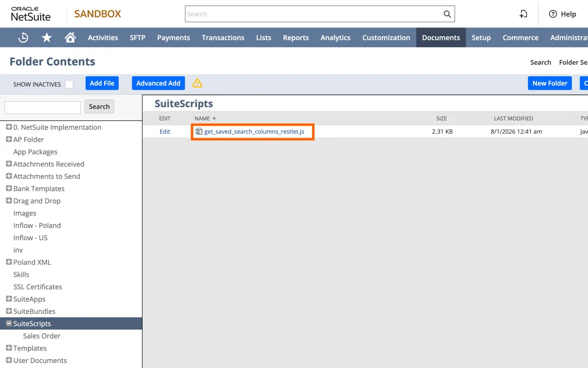The width and height of the screenshot is (588, 368).
Task: Expand the Templates folder
Action: coord(9,348)
